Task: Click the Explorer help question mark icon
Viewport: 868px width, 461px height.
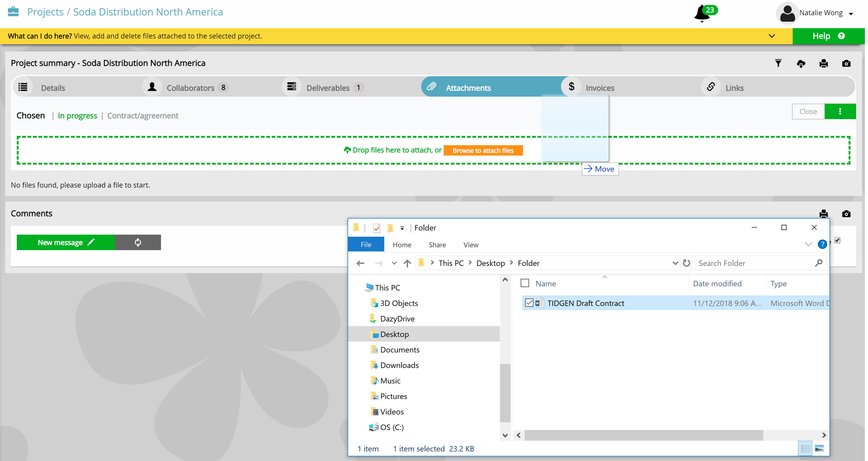Action: [x=822, y=244]
